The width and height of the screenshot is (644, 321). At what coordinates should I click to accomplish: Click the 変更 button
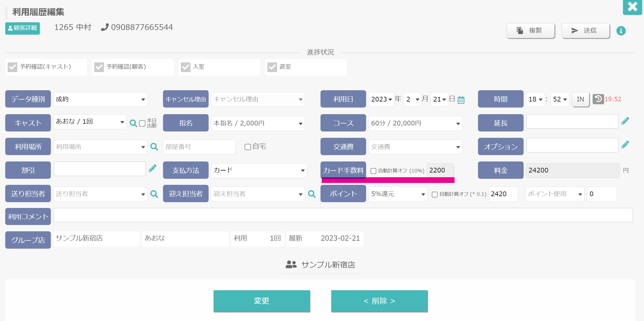262,301
